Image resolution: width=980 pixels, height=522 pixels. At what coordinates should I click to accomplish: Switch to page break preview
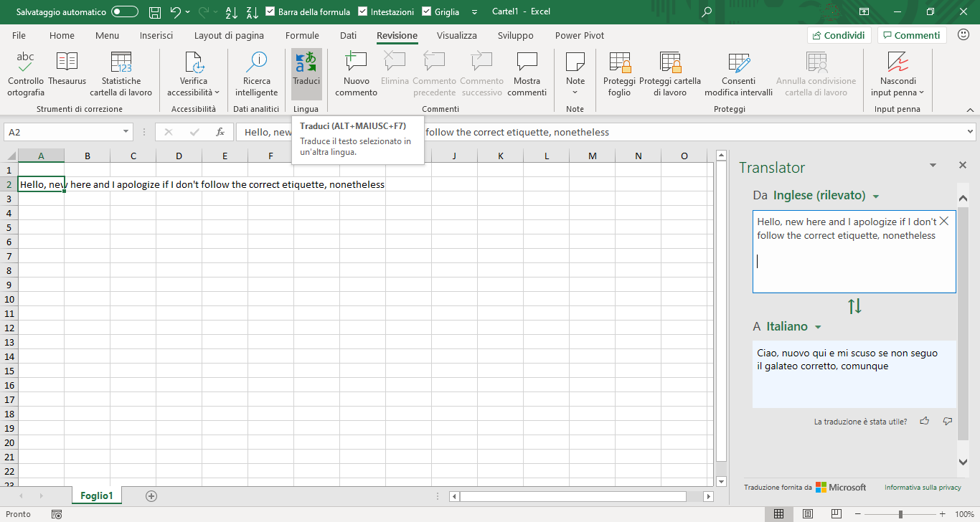click(837, 514)
